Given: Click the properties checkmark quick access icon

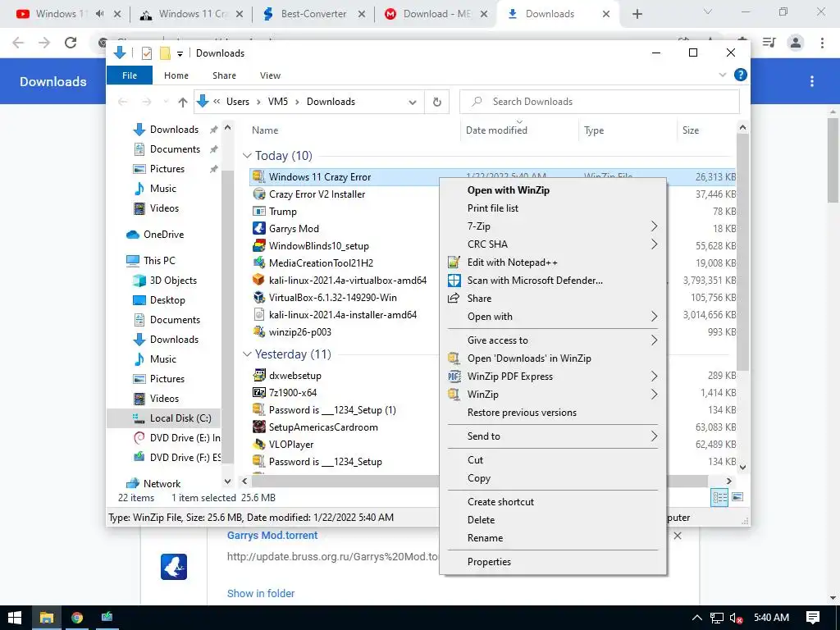Looking at the screenshot, I should pos(146,53).
